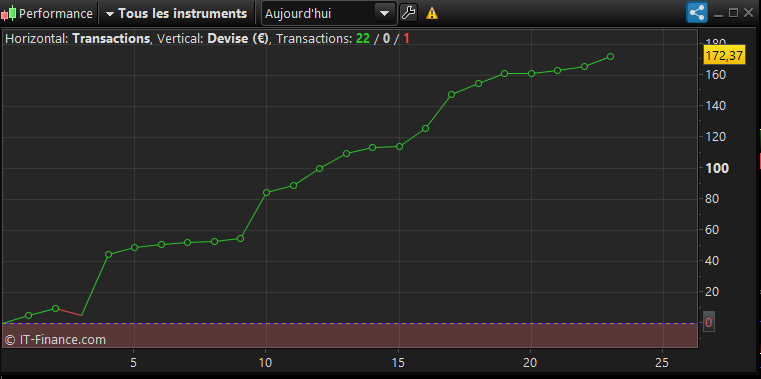
Task: Expand the Aujourd'hui period combo box arrow
Action: tap(384, 14)
